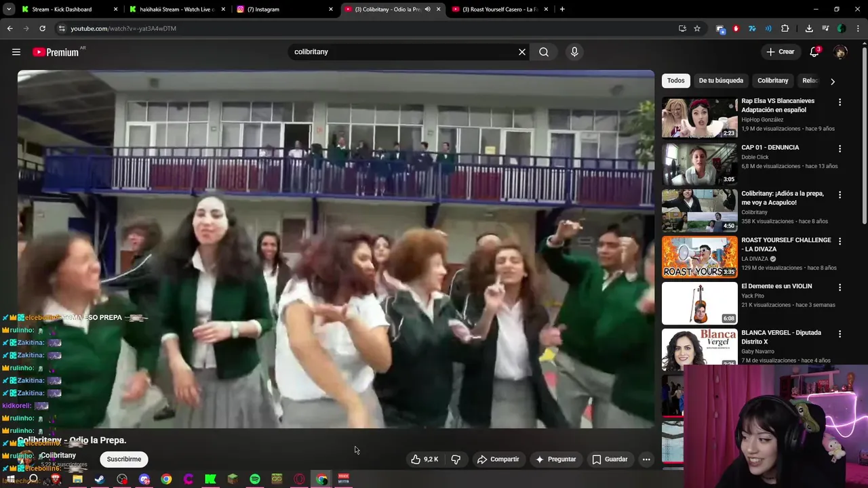
Task: Open Steam from the taskbar
Action: tap(100, 479)
